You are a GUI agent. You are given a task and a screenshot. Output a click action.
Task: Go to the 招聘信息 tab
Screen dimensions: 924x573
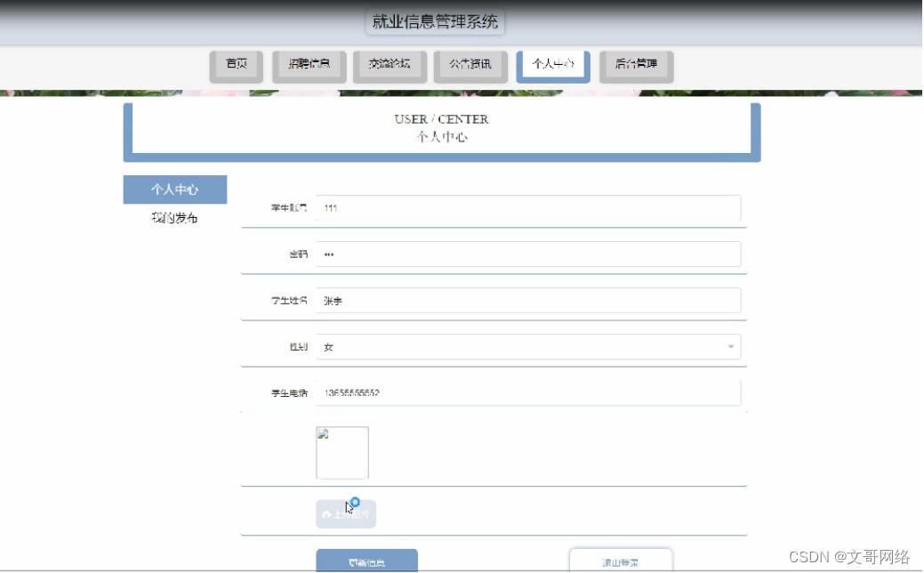pos(309,66)
